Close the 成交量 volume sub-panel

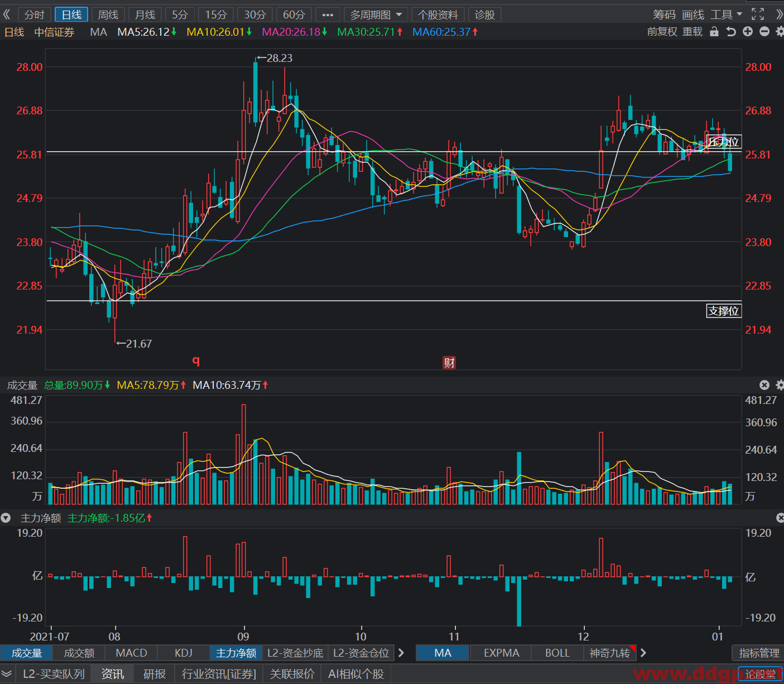[764, 385]
